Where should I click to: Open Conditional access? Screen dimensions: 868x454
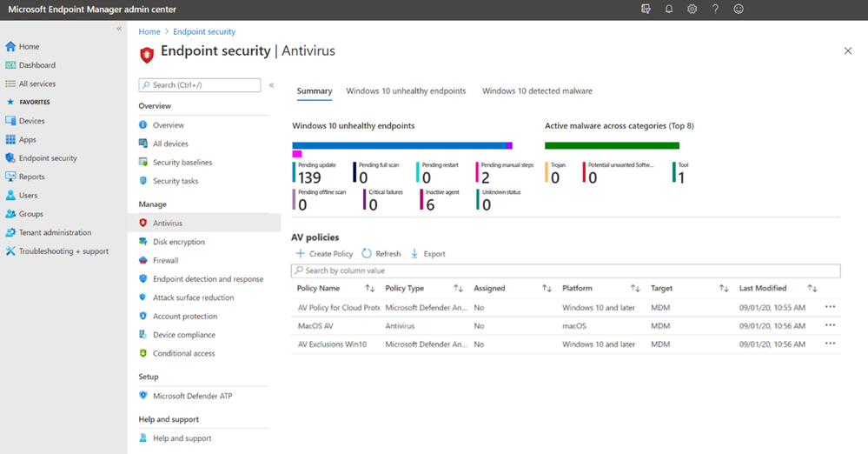coord(184,353)
